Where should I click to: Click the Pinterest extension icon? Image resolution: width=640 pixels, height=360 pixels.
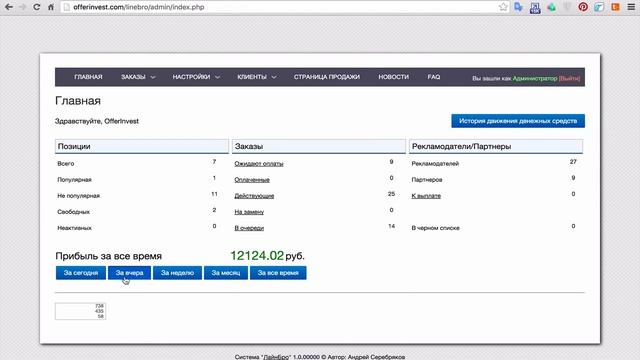[583, 7]
